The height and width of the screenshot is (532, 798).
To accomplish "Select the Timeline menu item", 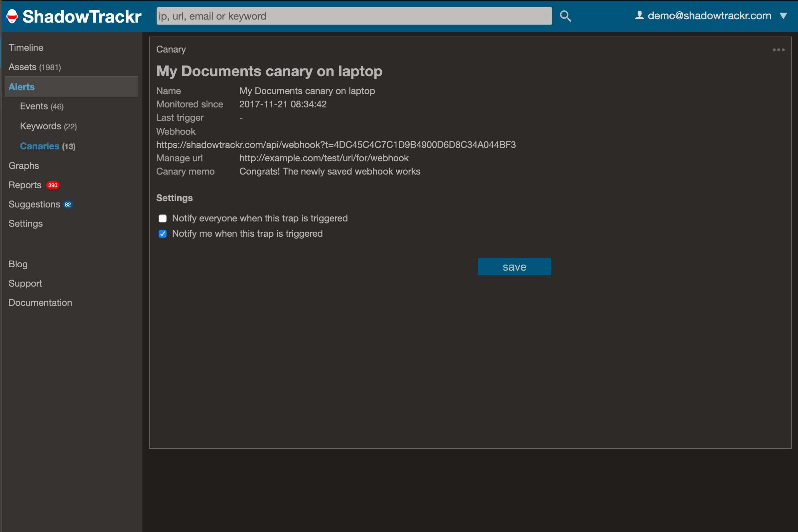I will (x=26, y=48).
